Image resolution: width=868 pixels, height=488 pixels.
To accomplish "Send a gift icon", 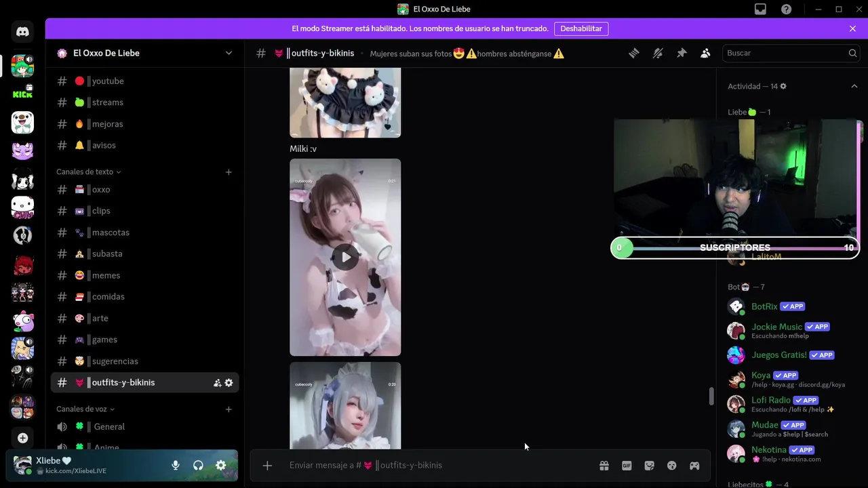I will 604,465.
